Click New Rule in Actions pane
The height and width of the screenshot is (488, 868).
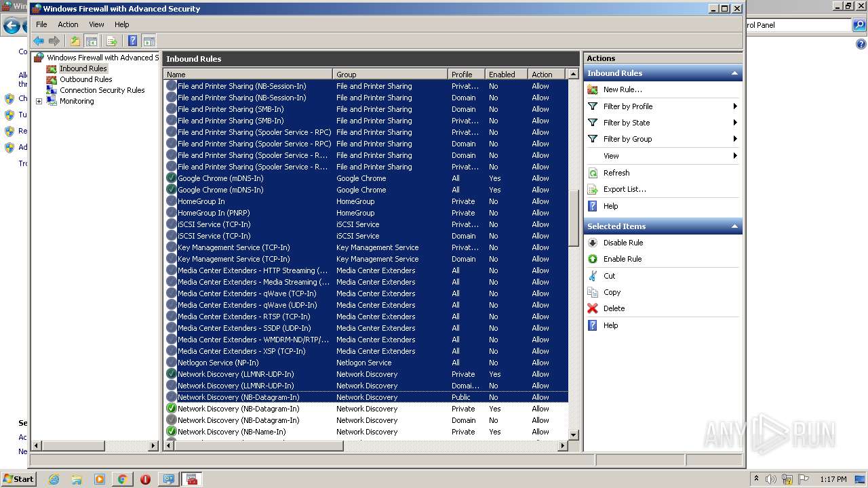coord(623,89)
